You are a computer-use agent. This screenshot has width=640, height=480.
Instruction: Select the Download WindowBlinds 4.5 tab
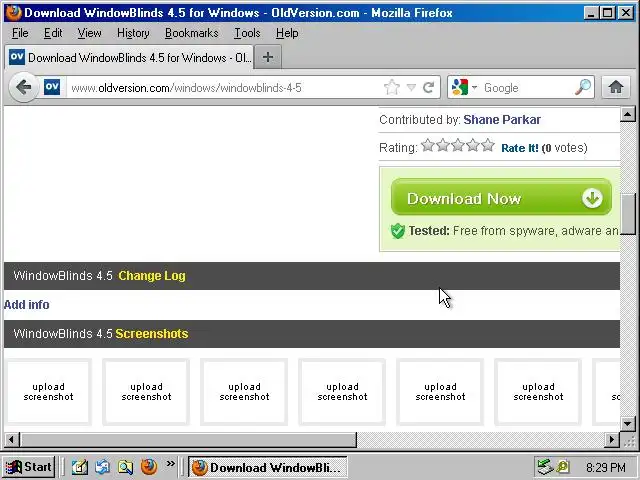[x=129, y=58]
